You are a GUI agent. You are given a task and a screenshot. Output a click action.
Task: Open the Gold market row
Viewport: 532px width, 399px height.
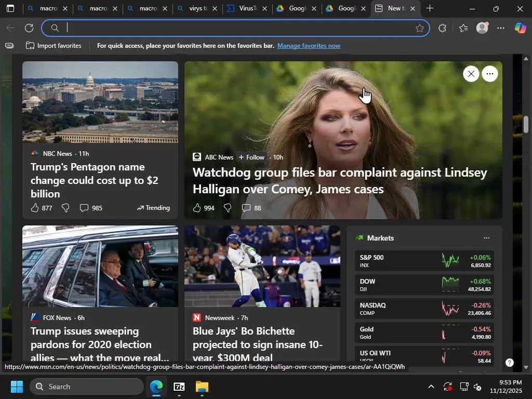(x=424, y=332)
